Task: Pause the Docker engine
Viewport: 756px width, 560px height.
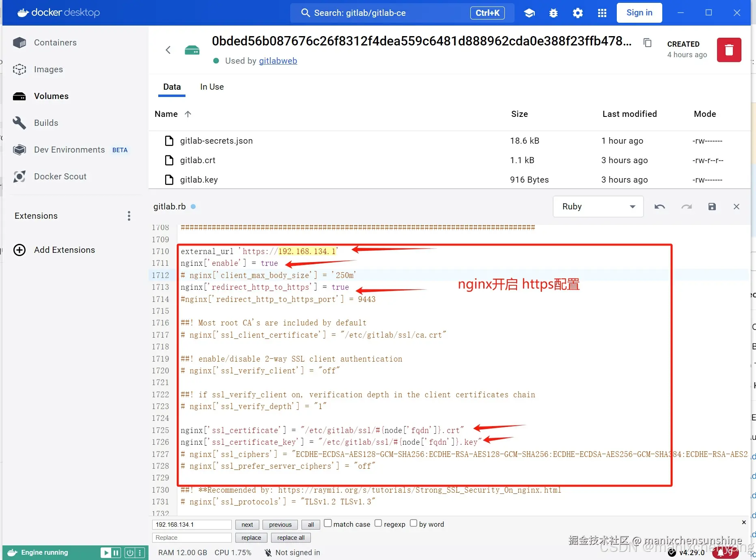Action: (116, 552)
